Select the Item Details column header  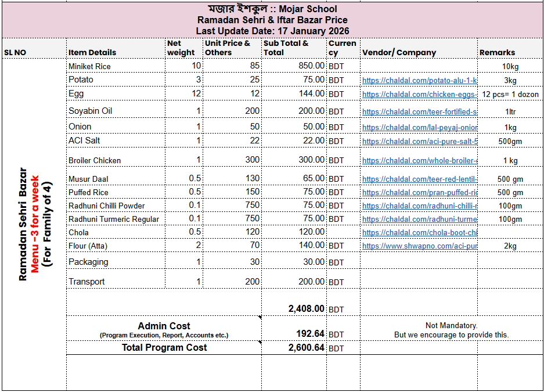pyautogui.click(x=92, y=52)
